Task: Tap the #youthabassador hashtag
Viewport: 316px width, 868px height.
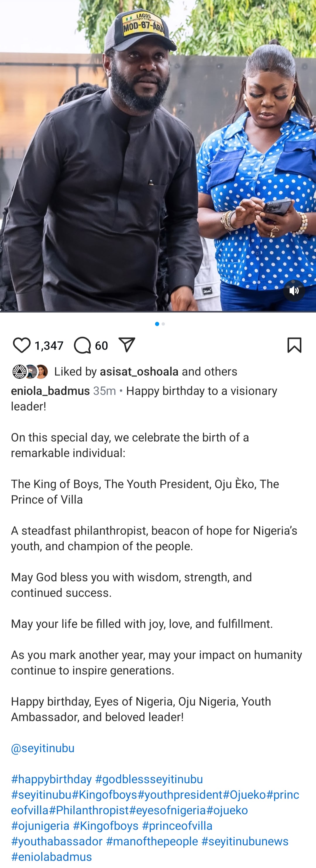Action: click(x=56, y=841)
